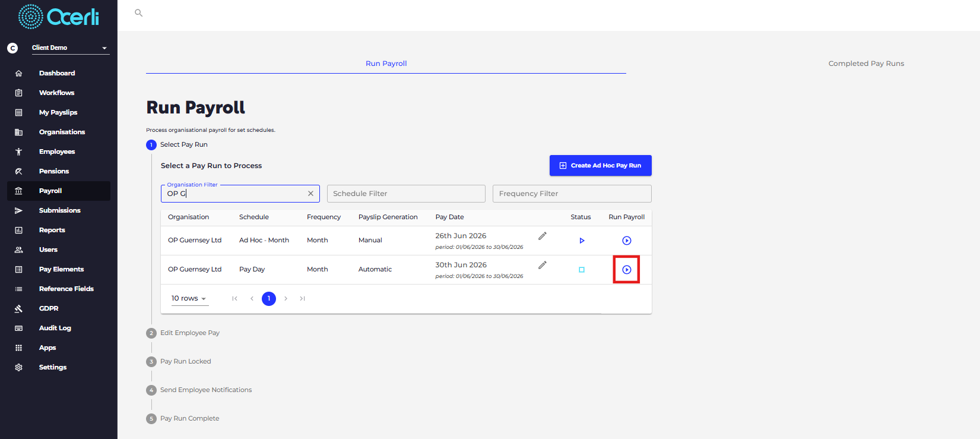Click the Ocerli logo
Screen dimensions: 980x439
pos(59,17)
